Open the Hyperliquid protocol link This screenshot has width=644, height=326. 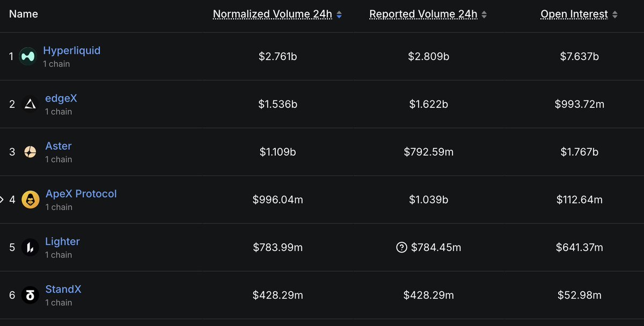point(72,50)
